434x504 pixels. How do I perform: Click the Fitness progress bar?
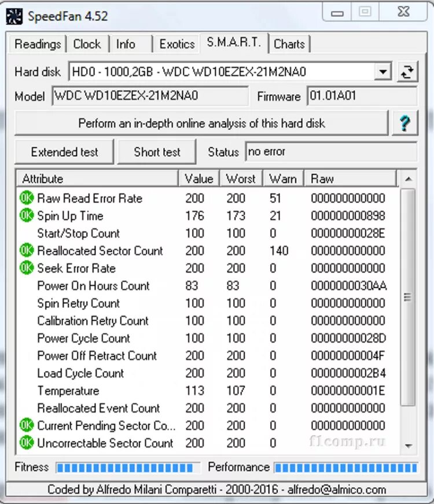(128, 468)
